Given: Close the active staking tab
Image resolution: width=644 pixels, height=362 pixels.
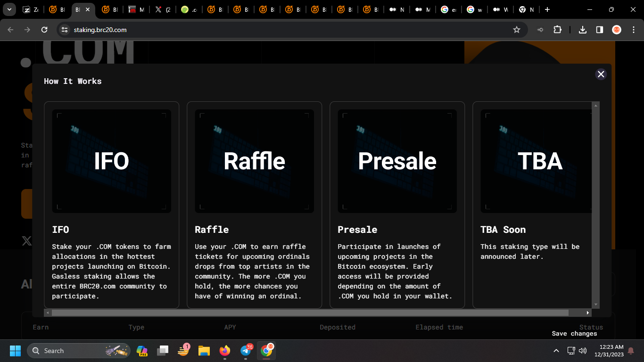Looking at the screenshot, I should coord(88,9).
